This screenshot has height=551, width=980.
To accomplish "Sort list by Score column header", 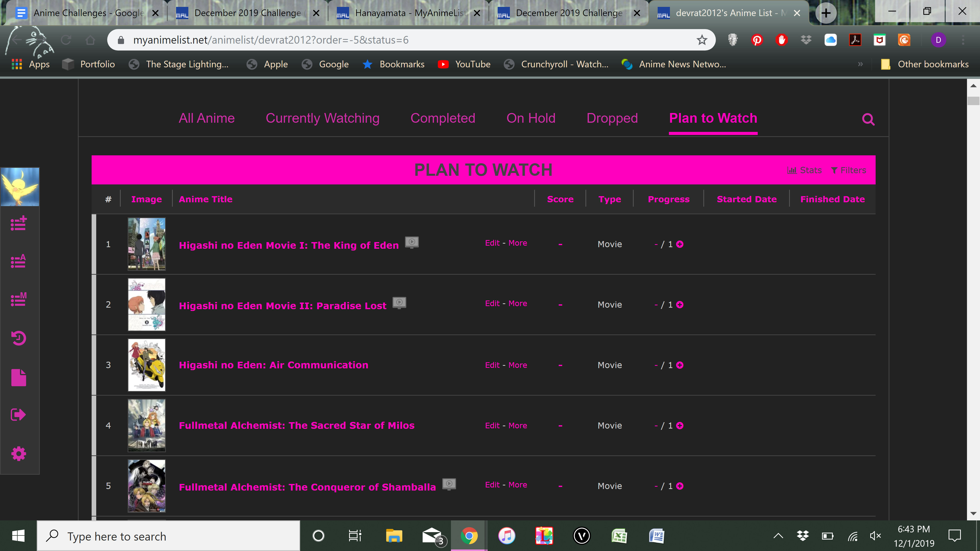I will pos(560,199).
